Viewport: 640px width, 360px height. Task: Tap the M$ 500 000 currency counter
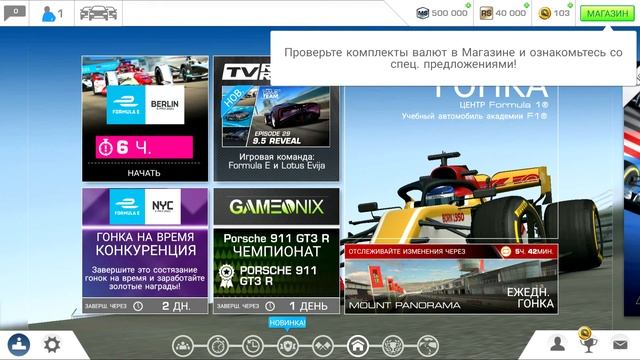pos(442,13)
